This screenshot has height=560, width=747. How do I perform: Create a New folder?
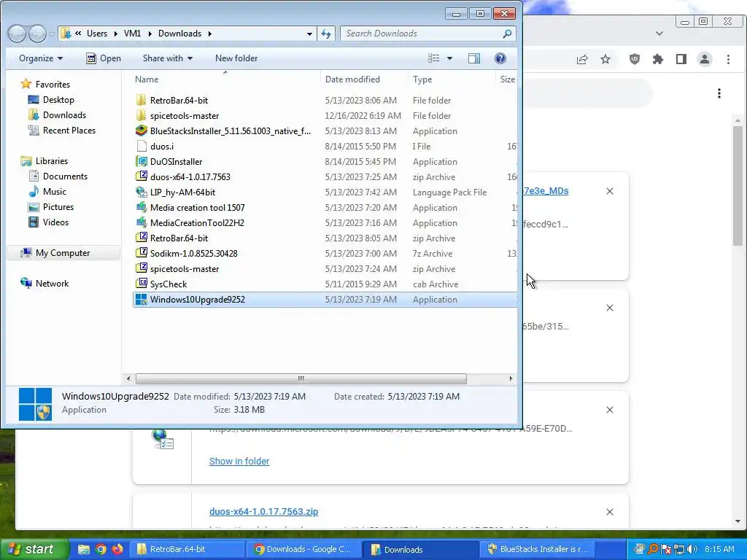click(x=236, y=58)
